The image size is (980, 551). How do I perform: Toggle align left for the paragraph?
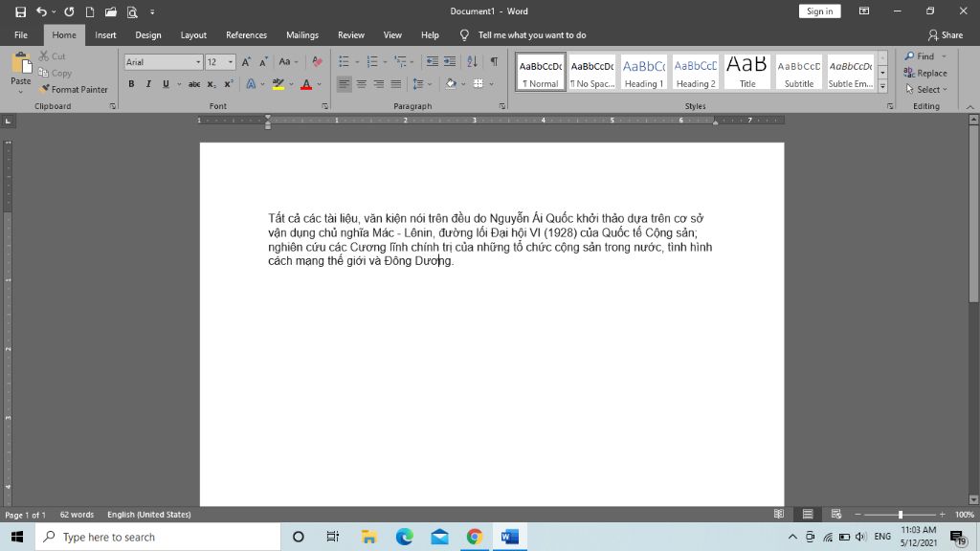(x=344, y=84)
